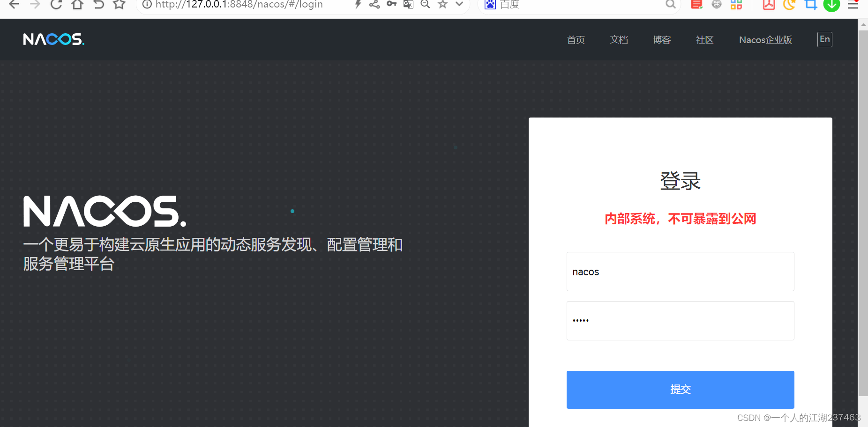Viewport: 868px width, 427px height.
Task: Click the Baidu paw search engine icon
Action: pyautogui.click(x=490, y=4)
